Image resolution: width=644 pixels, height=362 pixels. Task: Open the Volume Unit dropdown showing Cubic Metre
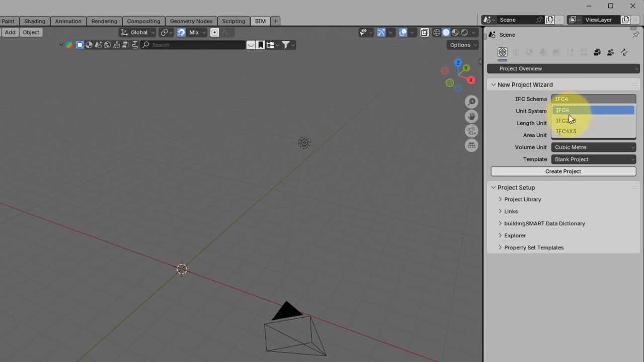point(594,147)
